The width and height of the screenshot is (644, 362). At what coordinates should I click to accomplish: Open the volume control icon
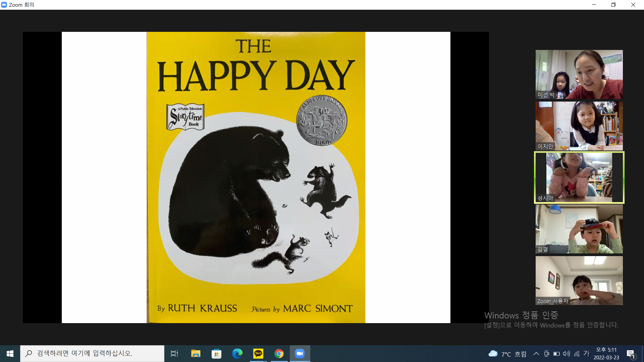point(567,354)
